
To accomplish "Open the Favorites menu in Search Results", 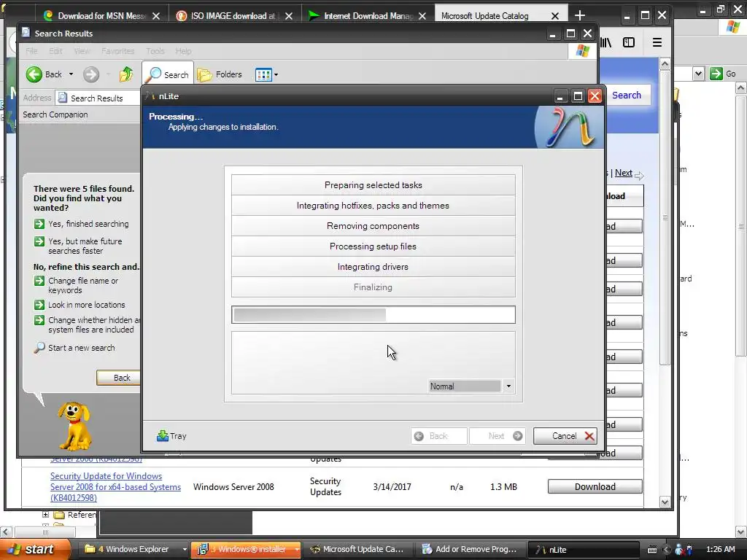I will pyautogui.click(x=117, y=51).
